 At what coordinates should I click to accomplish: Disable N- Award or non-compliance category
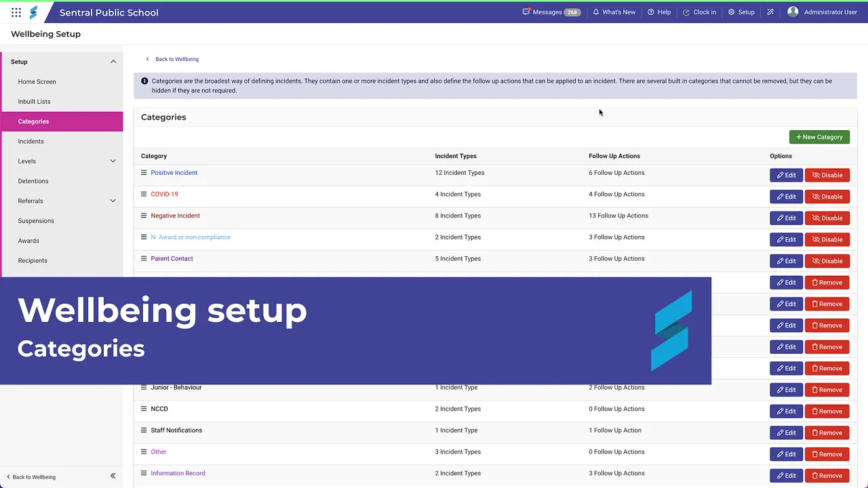pos(827,239)
